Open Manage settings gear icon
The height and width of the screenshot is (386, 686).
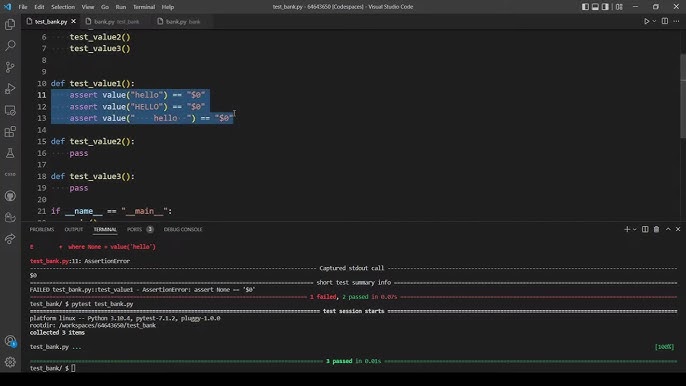[10, 362]
